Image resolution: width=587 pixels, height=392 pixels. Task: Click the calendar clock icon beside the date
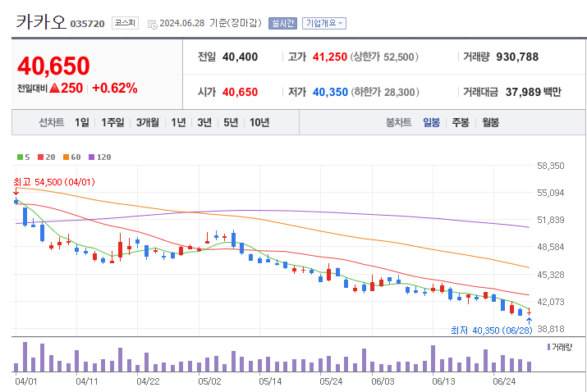[x=153, y=25]
